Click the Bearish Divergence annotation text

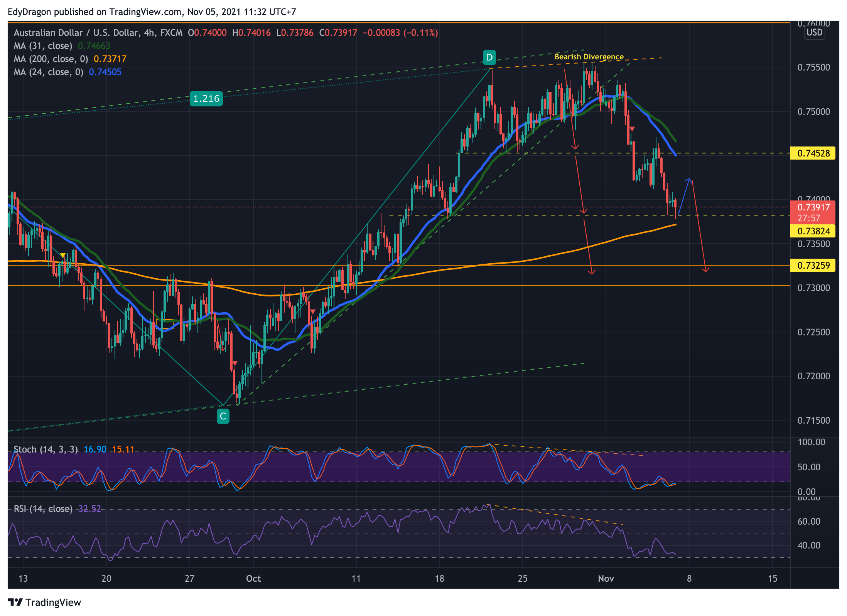click(x=589, y=57)
